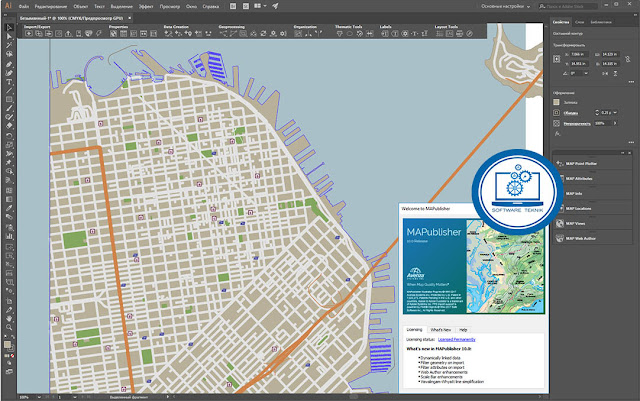Click first icon in Data Creation group
Image resolution: width=640 pixels, height=401 pixels.
tap(168, 34)
